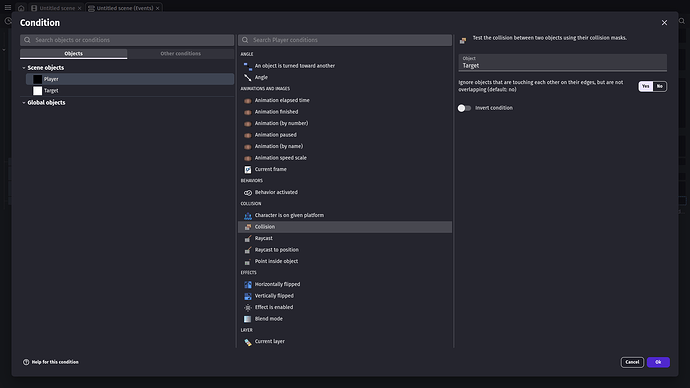The height and width of the screenshot is (388, 690).
Task: Select the Target object row
Action: coord(130,91)
